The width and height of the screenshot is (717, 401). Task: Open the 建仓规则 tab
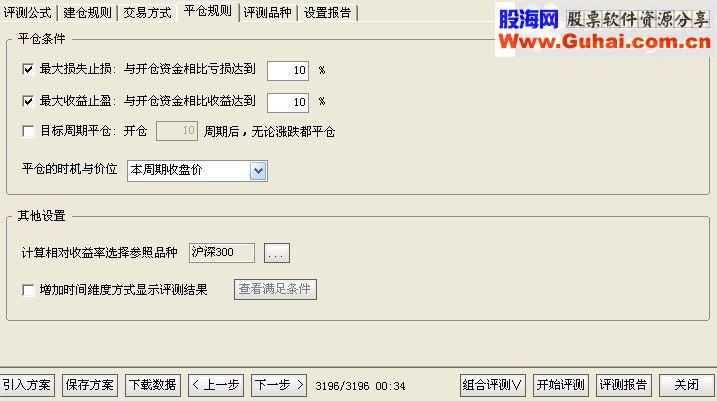click(x=87, y=12)
